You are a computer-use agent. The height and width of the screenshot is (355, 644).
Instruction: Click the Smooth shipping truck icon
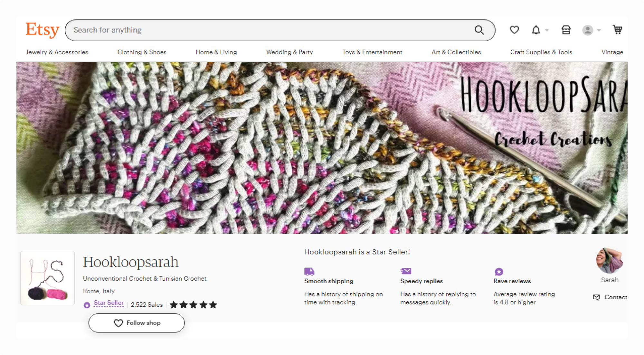point(309,271)
